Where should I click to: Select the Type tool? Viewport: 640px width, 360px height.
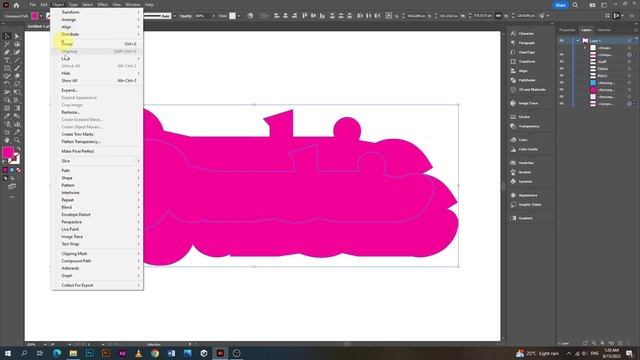click(7, 60)
